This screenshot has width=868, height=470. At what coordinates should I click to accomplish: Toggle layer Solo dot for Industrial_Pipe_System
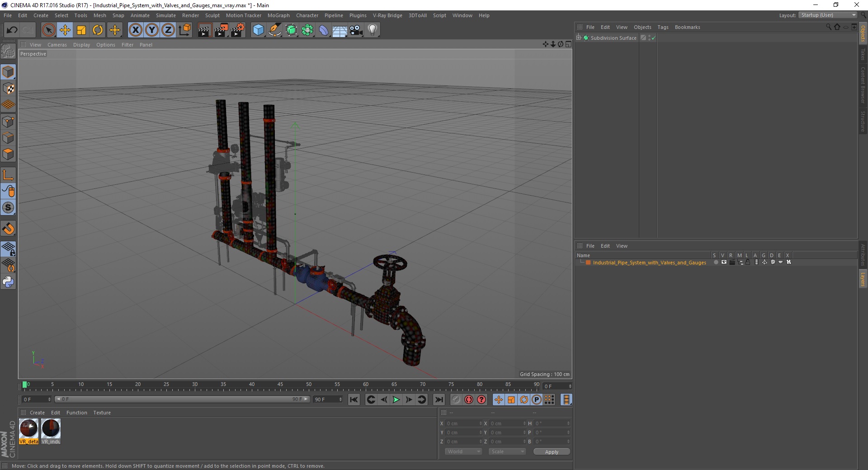(x=716, y=263)
